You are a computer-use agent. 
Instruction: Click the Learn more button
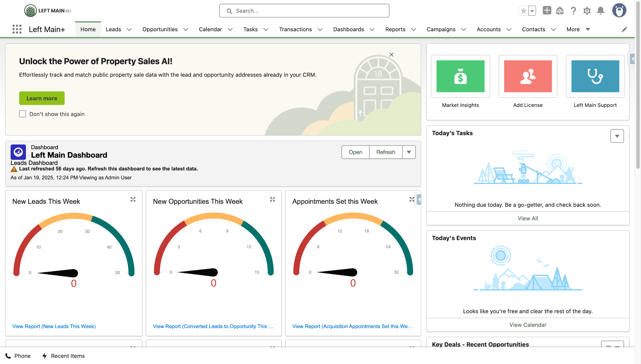pyautogui.click(x=42, y=98)
